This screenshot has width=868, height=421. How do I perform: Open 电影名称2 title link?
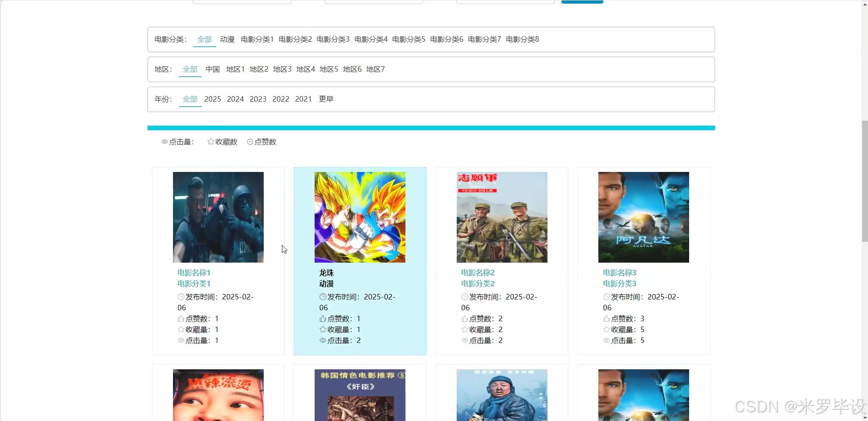[x=478, y=273]
